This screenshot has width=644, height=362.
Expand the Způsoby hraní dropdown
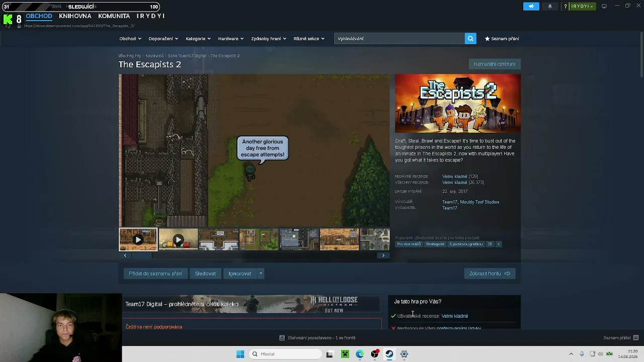click(269, 39)
